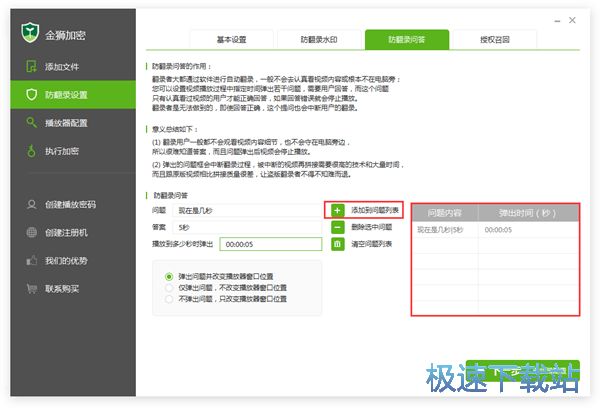Click the 删除选中问题 button label
This screenshot has height=408, width=600.
point(372,227)
